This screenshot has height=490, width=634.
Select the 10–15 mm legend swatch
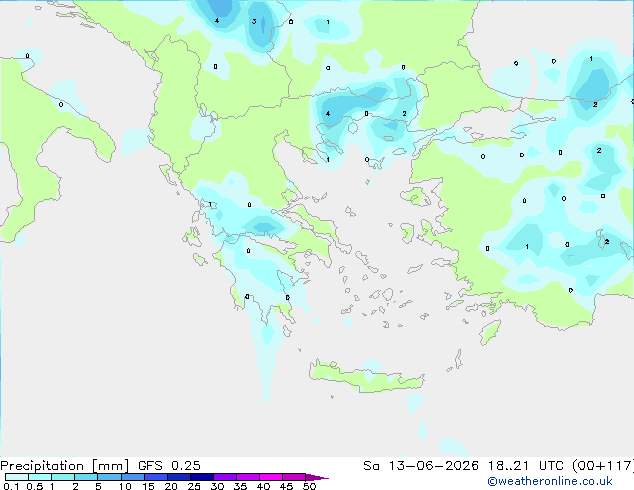point(133,477)
